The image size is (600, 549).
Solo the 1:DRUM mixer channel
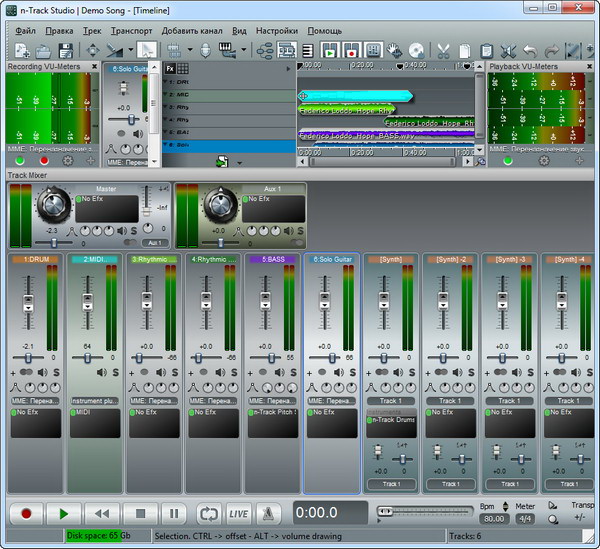[54, 373]
